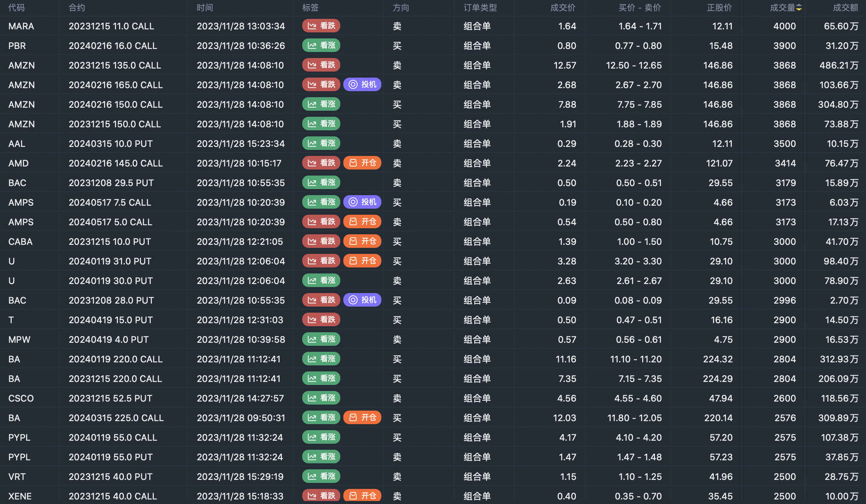Click 开仓 tag on AMD 145.0 CALL row
This screenshot has width=866, height=504.
[362, 163]
